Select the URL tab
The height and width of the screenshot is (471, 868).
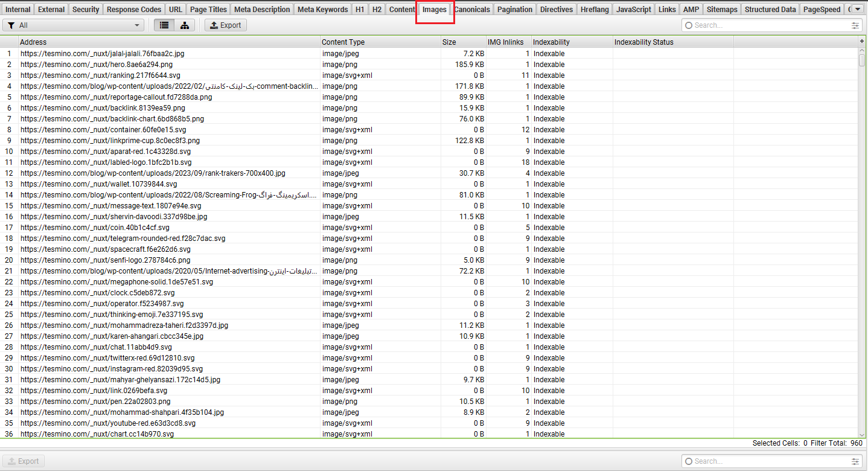(x=176, y=9)
